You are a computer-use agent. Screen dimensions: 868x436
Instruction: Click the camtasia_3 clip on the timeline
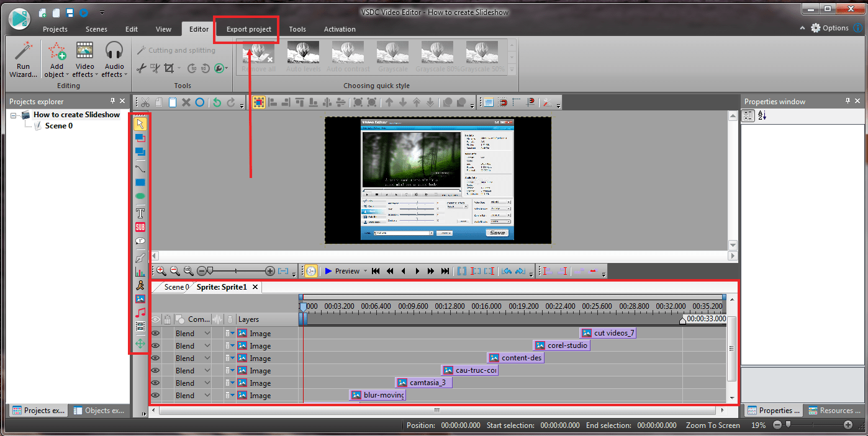point(424,383)
